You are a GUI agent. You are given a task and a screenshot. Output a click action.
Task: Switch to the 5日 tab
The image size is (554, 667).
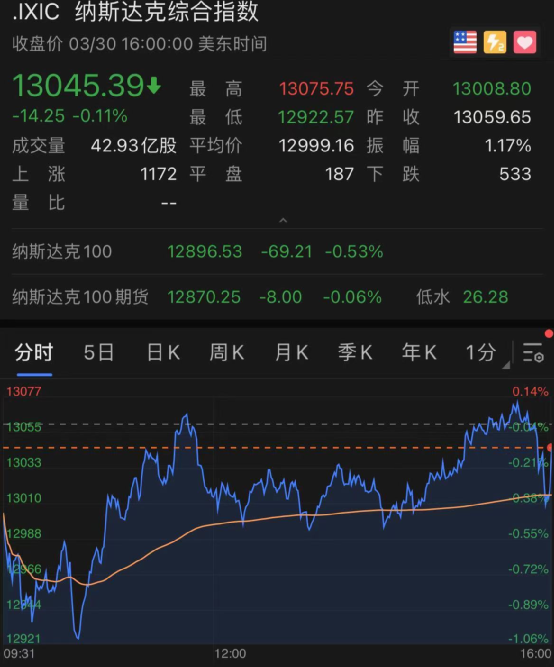coord(99,353)
